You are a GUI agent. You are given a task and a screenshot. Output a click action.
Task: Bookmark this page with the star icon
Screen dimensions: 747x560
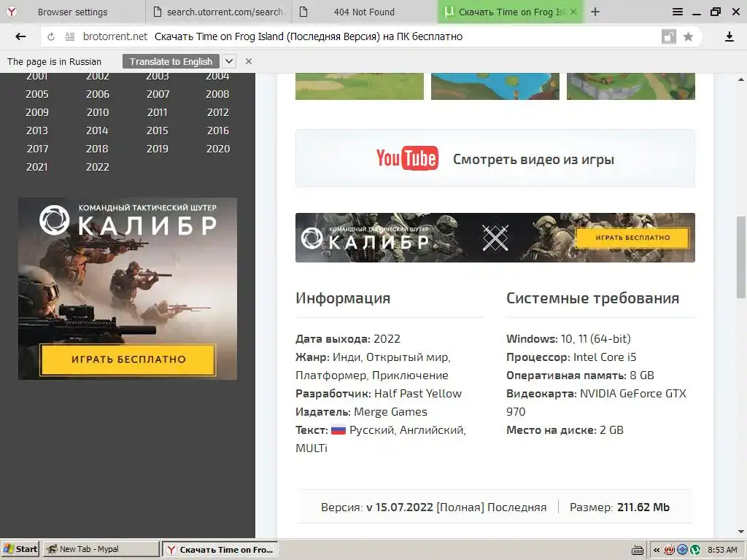(x=688, y=36)
